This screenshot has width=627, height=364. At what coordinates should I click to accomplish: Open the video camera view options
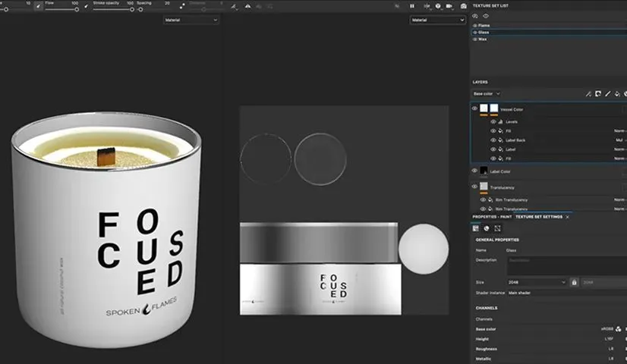[x=449, y=6]
